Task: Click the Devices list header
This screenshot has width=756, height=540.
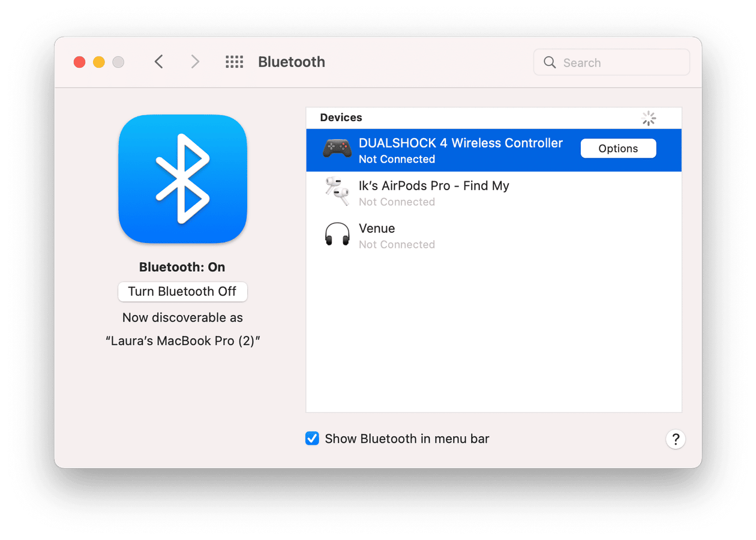Action: click(341, 118)
